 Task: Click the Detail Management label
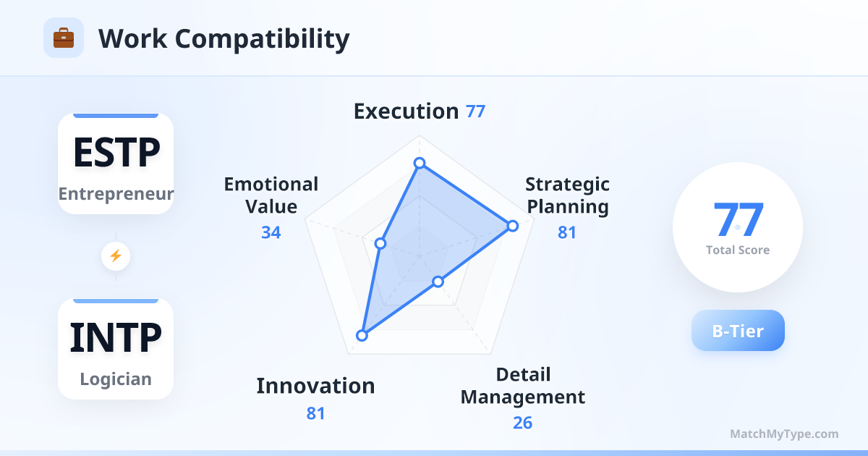[x=523, y=386]
